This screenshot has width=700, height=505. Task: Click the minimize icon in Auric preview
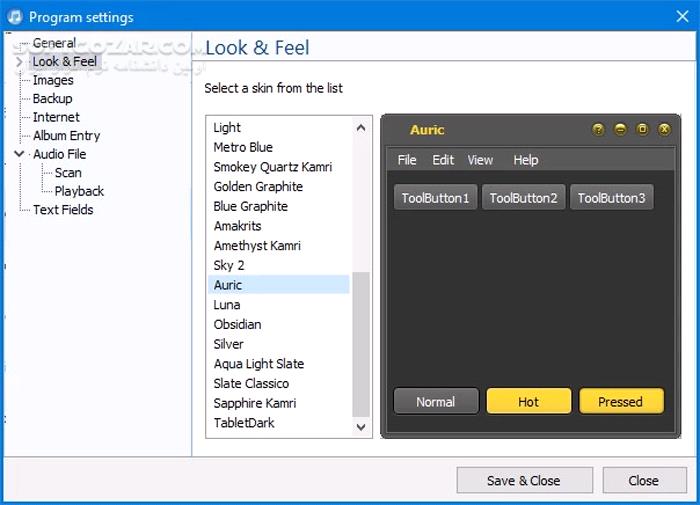click(x=620, y=130)
